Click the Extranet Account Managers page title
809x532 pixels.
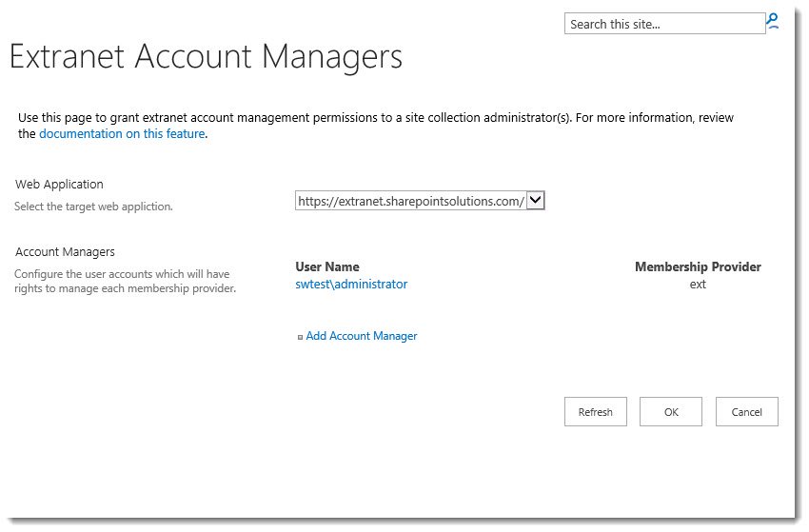click(206, 57)
